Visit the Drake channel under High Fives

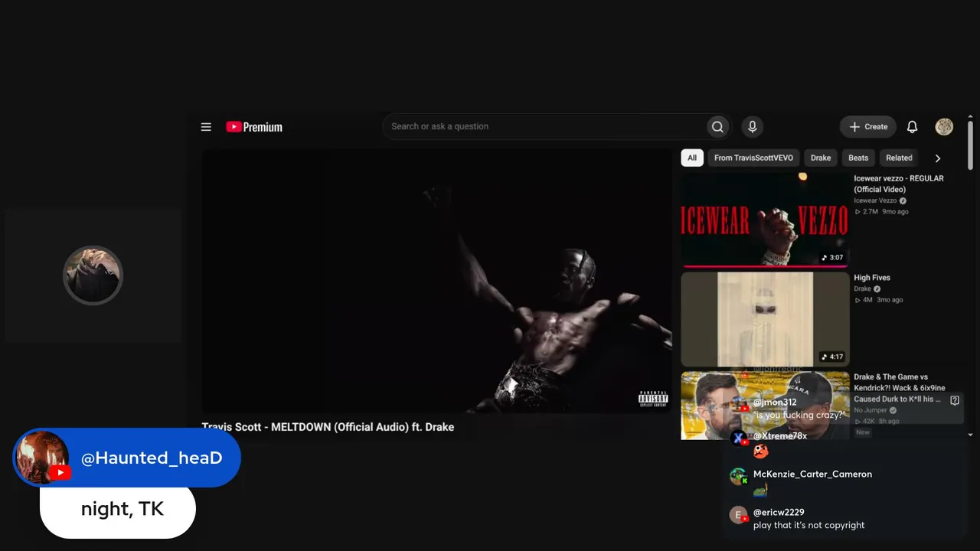(862, 289)
